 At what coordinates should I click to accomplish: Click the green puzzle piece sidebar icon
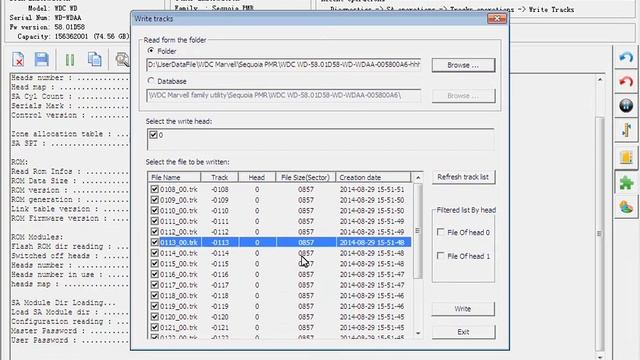[x=626, y=182]
